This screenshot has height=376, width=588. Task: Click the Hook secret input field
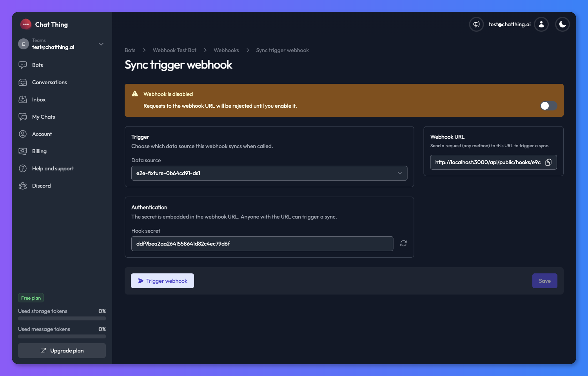point(262,244)
